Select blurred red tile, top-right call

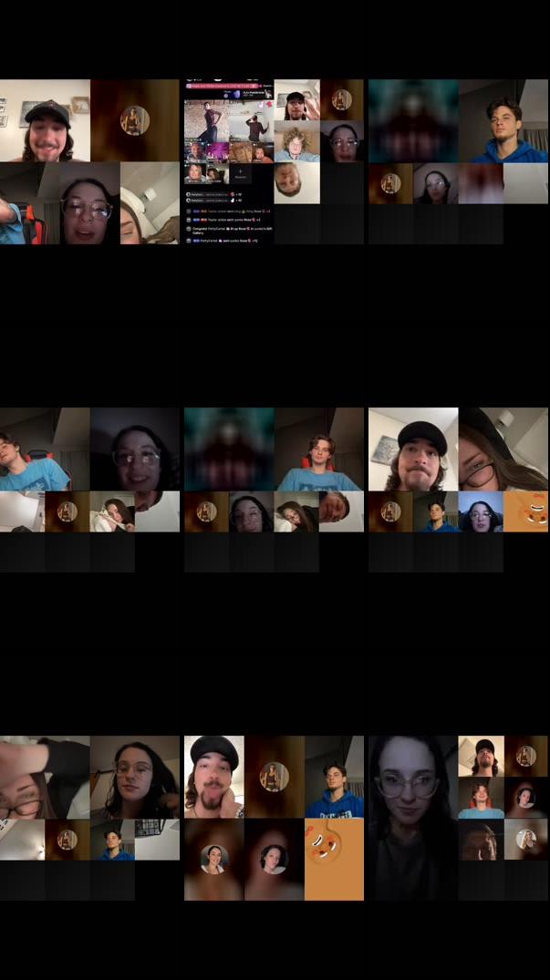pyautogui.click(x=481, y=183)
